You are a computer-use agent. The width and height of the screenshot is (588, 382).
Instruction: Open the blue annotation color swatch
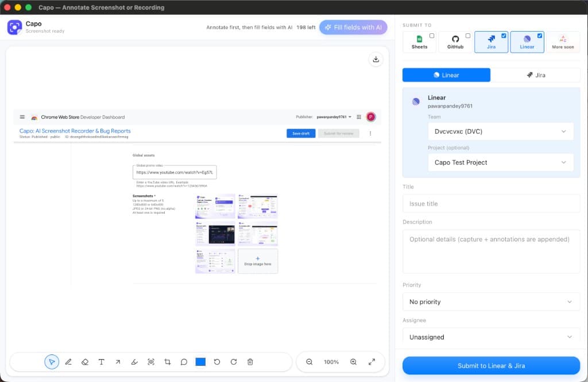pyautogui.click(x=200, y=362)
